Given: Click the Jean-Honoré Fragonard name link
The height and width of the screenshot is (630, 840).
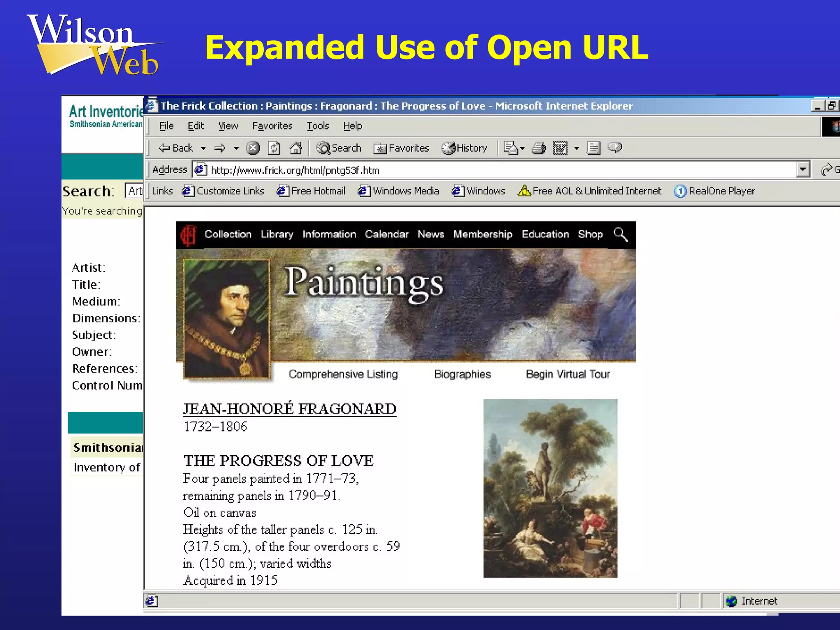Looking at the screenshot, I should [290, 409].
